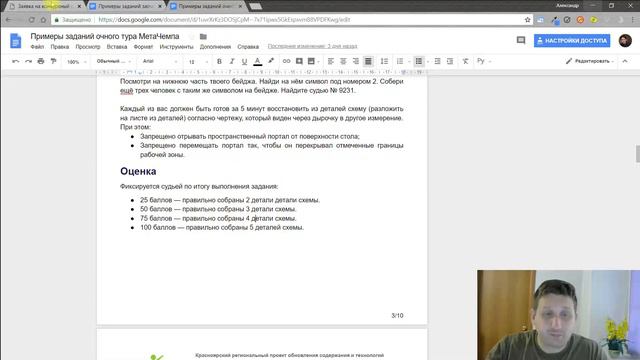Open the zoom 100% dropdown
Screen dimensions: 640x360
pos(76,62)
